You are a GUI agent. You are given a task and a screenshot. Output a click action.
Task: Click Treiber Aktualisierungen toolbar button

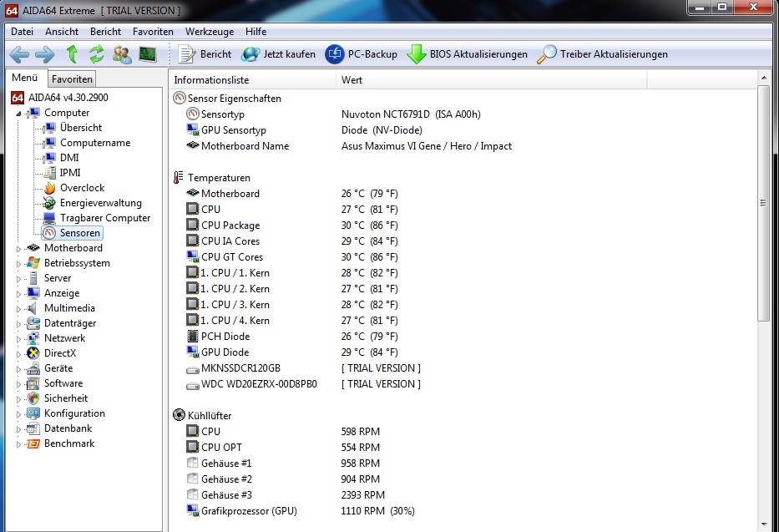602,54
